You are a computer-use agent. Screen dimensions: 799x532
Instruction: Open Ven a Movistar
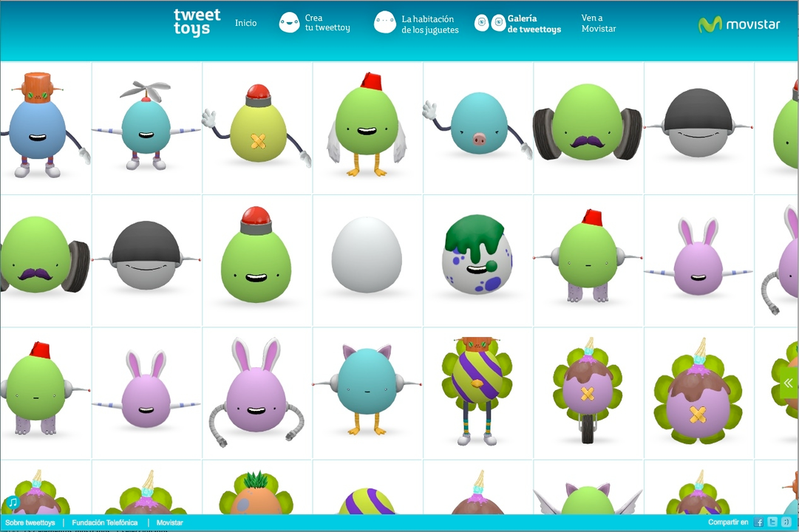coord(598,24)
